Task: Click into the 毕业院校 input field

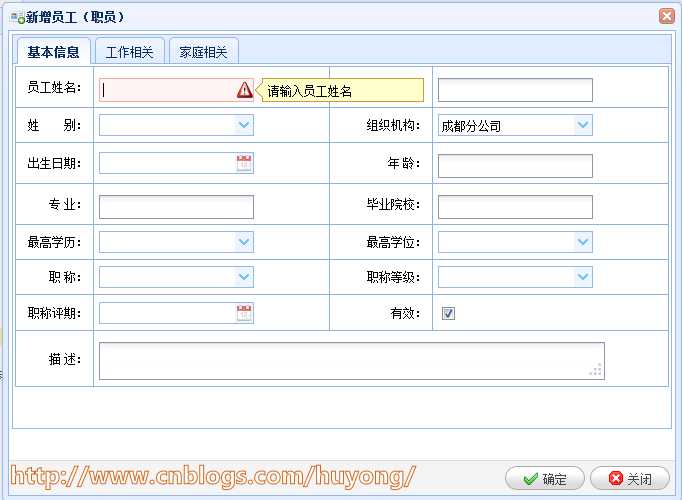Action: point(515,207)
